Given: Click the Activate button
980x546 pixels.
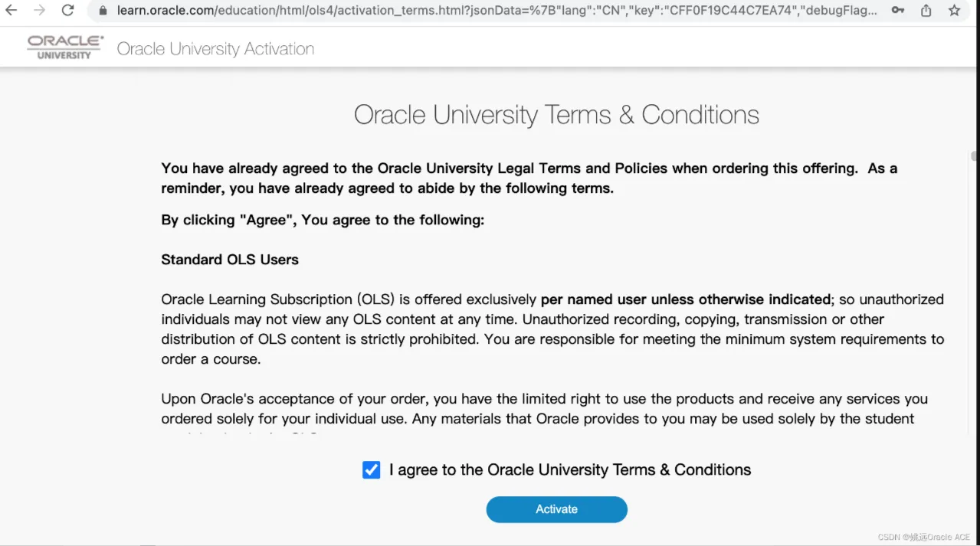Looking at the screenshot, I should pyautogui.click(x=556, y=509).
